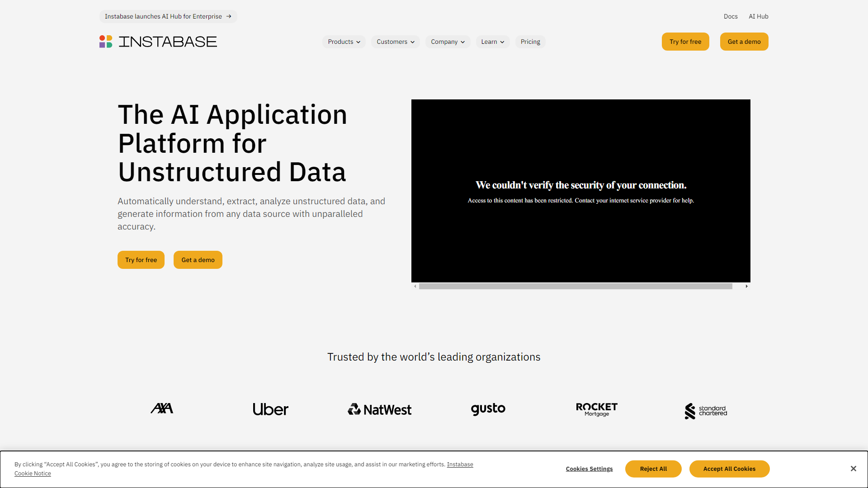Click the Standard Chartered logo
The image size is (868, 488).
click(x=706, y=411)
